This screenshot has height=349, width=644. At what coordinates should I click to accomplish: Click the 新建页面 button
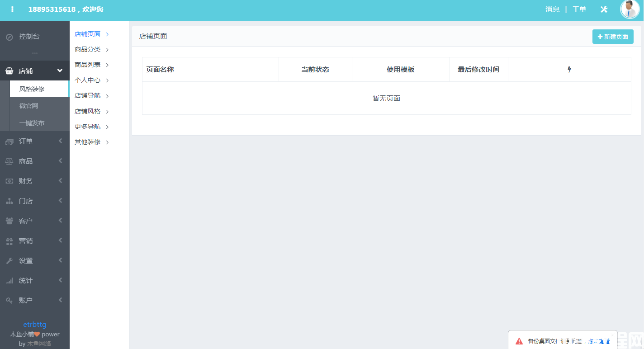pyautogui.click(x=613, y=37)
